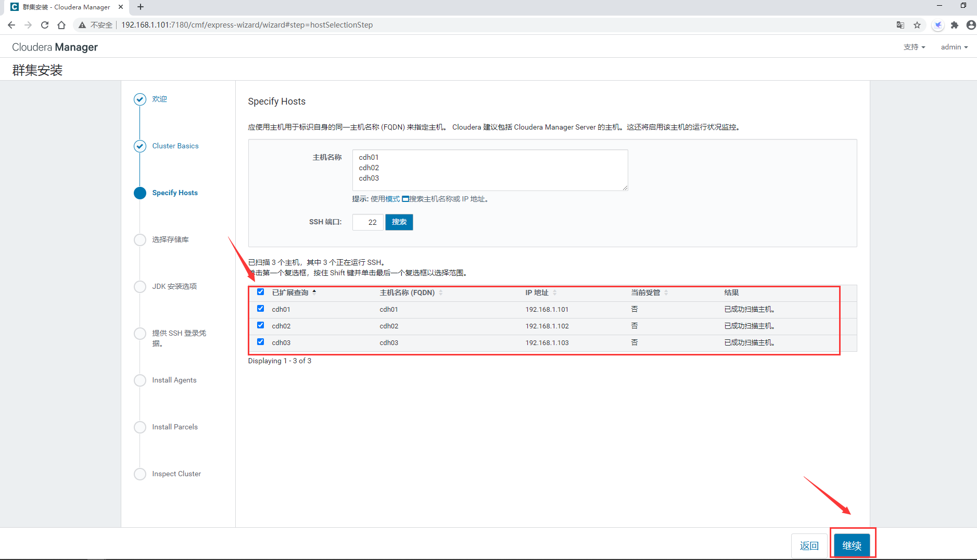Sort by 当前受管 column

(650, 292)
